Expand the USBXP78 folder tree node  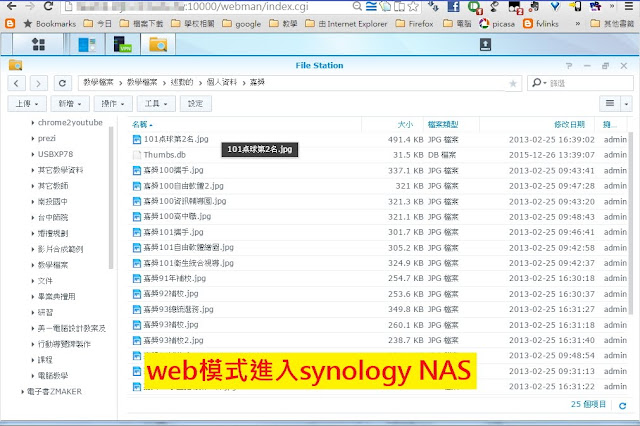[x=33, y=154]
